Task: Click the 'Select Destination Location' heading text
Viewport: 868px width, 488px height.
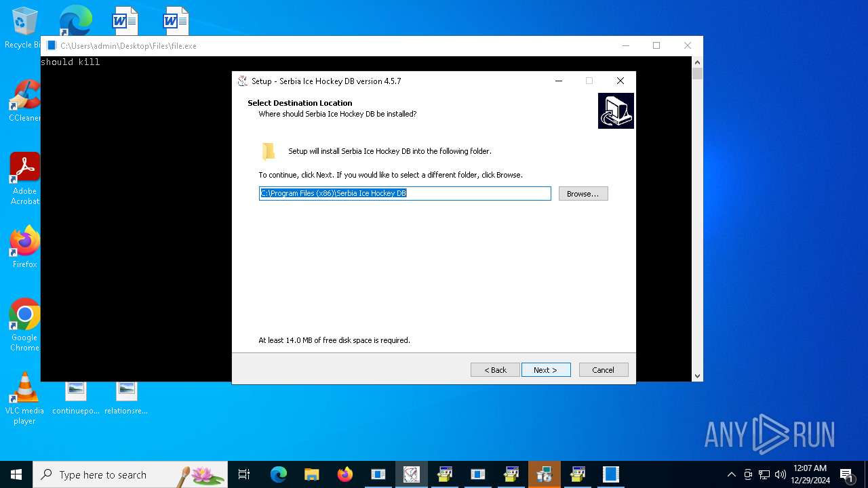Action: pos(300,103)
